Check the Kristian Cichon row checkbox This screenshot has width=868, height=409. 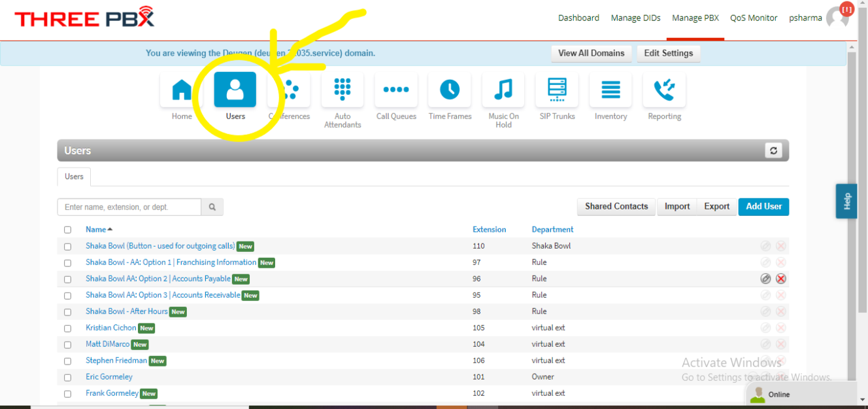coord(67,329)
